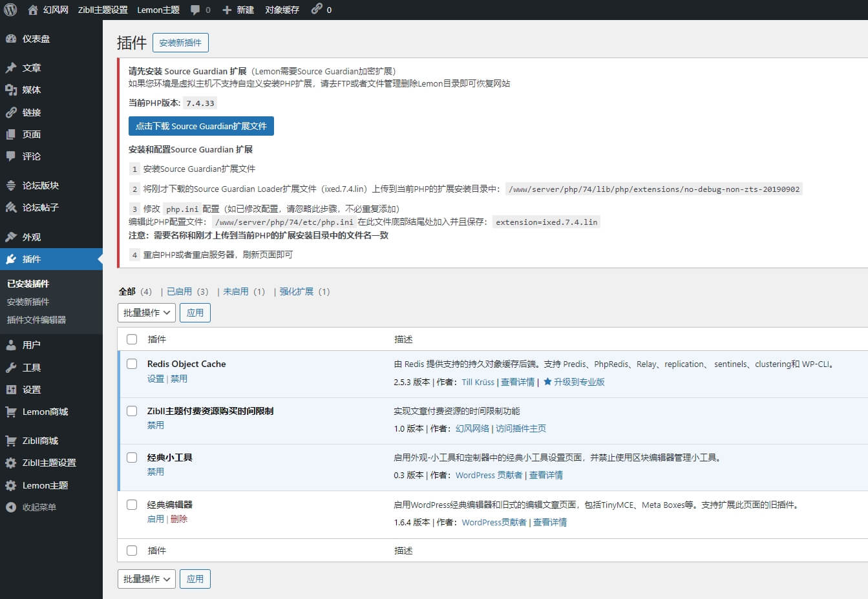Tick the select-all checkbox in table footer
Screen dimensions: 868x599
[x=132, y=551]
